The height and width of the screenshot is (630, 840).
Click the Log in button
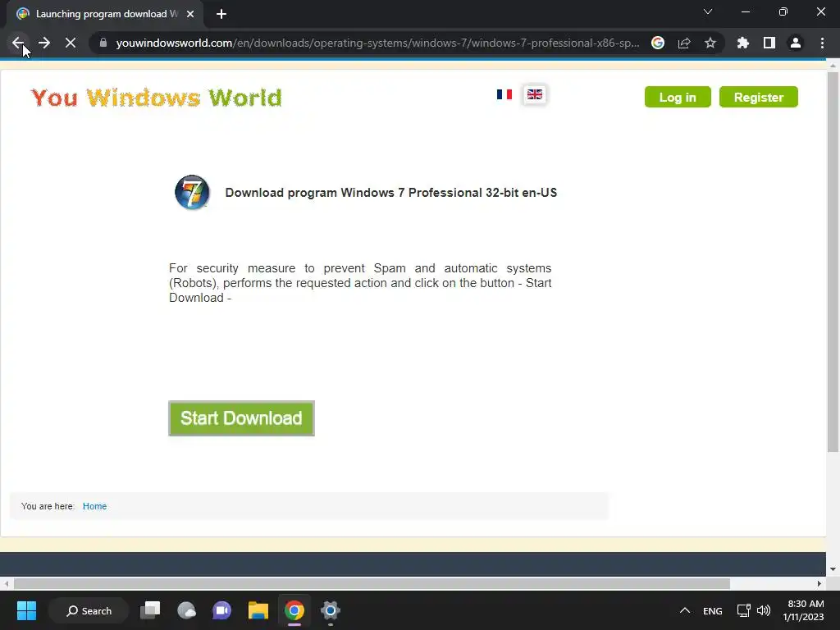tap(678, 97)
